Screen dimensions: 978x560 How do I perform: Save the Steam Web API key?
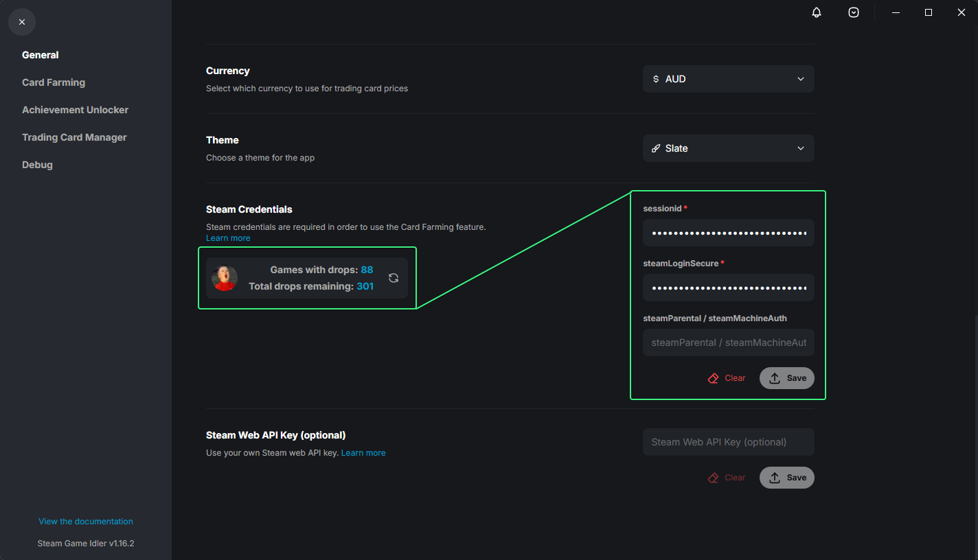[x=787, y=478]
